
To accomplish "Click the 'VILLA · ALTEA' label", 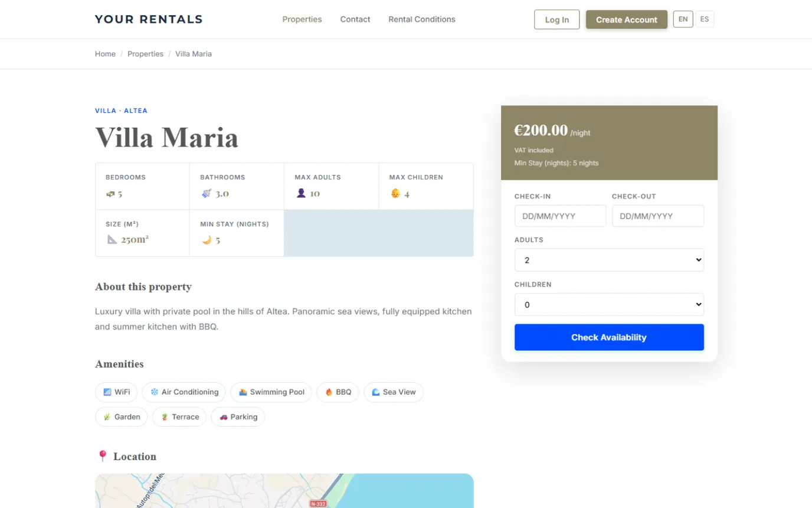I will coord(121,110).
